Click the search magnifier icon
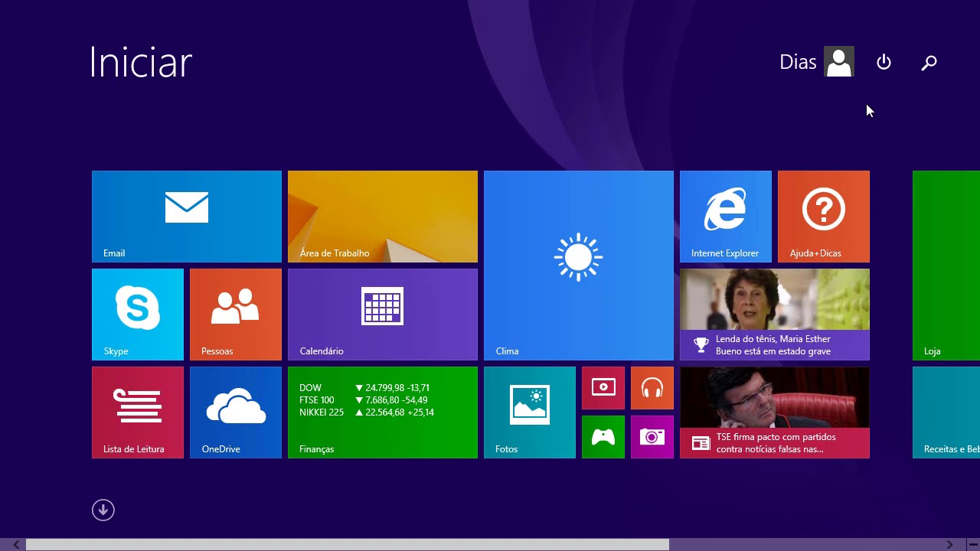 (929, 63)
